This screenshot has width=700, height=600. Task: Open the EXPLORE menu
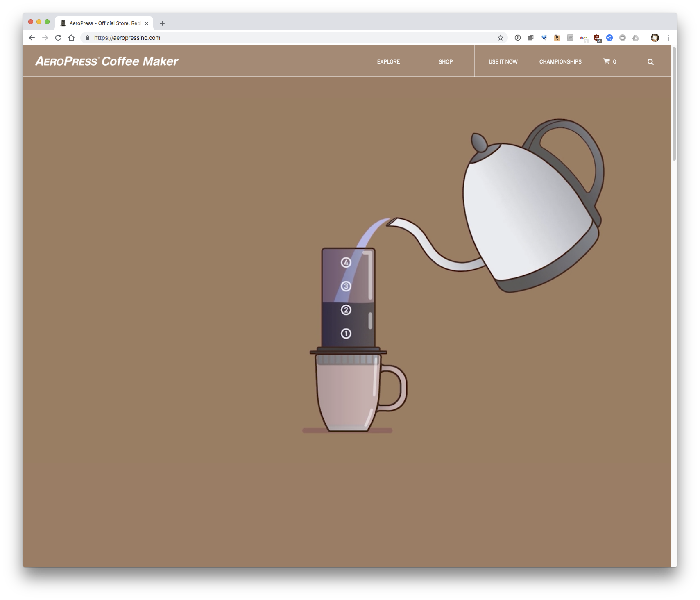tap(388, 61)
